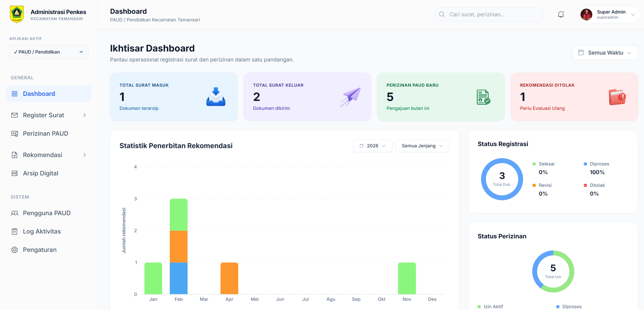Open the Log Aktivitas menu item
Image resolution: width=644 pixels, height=310 pixels.
(x=49, y=231)
